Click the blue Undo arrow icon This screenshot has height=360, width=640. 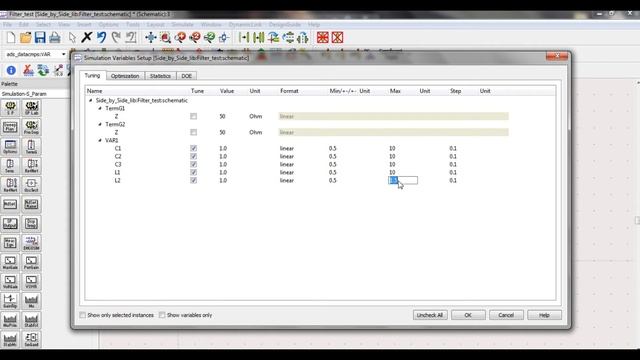click(x=101, y=38)
